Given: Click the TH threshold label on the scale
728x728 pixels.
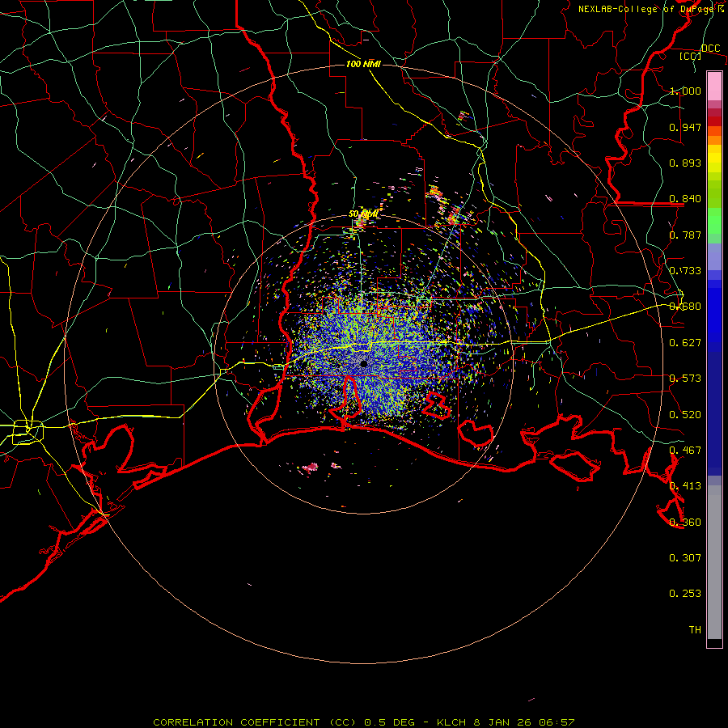Looking at the screenshot, I should (x=695, y=630).
